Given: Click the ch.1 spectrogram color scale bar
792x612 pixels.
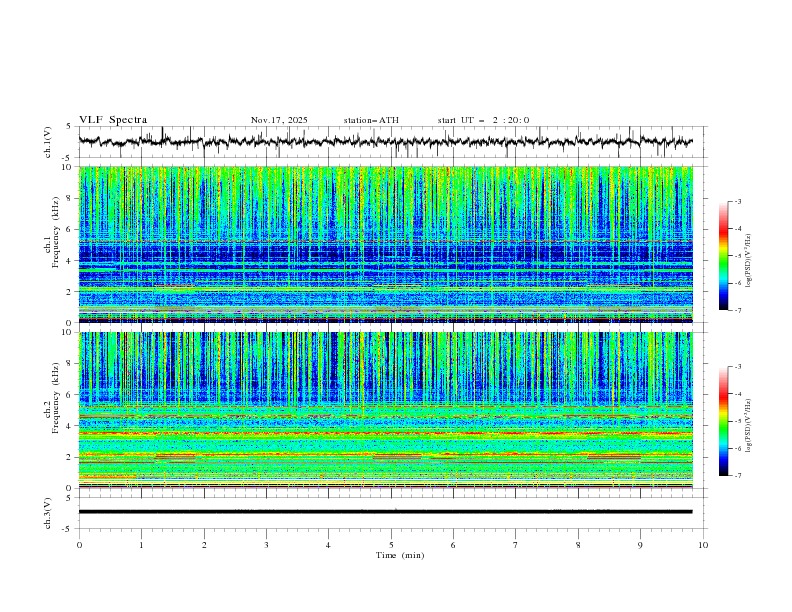Looking at the screenshot, I should (723, 256).
